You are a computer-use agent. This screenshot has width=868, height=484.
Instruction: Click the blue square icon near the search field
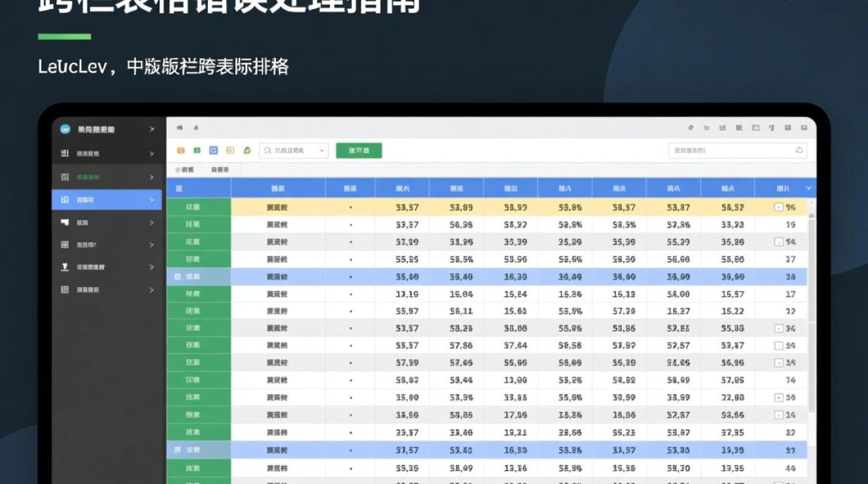[x=214, y=149]
